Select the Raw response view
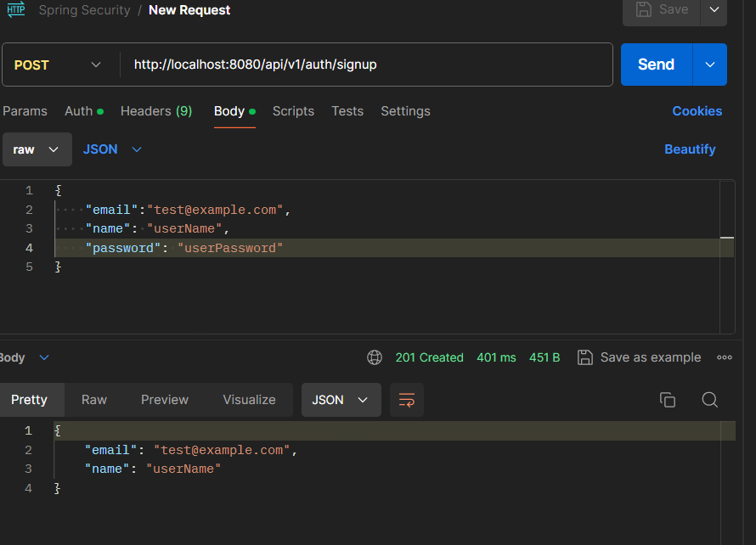This screenshot has height=545, width=756. click(x=94, y=400)
